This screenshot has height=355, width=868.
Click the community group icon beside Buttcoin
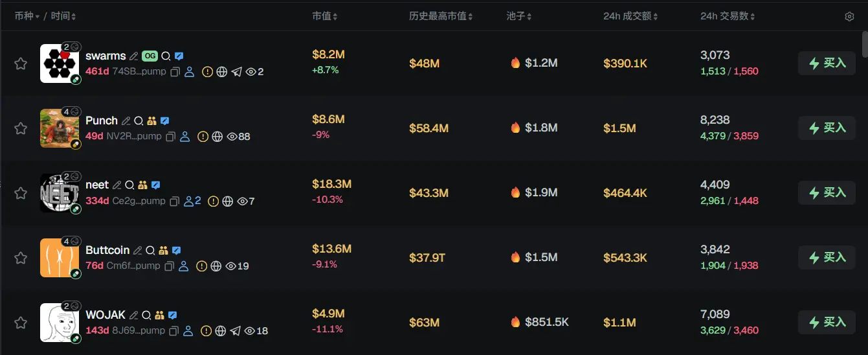[163, 251]
